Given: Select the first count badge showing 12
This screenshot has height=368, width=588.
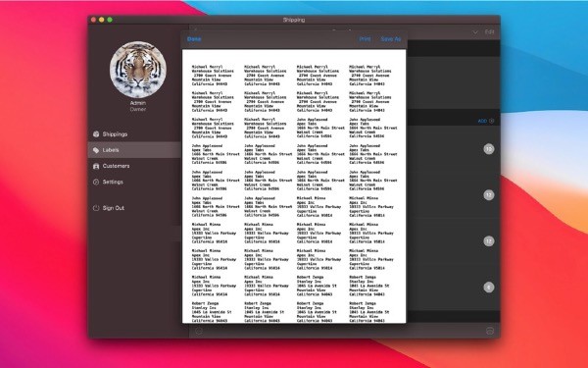Looking at the screenshot, I should click(x=489, y=149).
